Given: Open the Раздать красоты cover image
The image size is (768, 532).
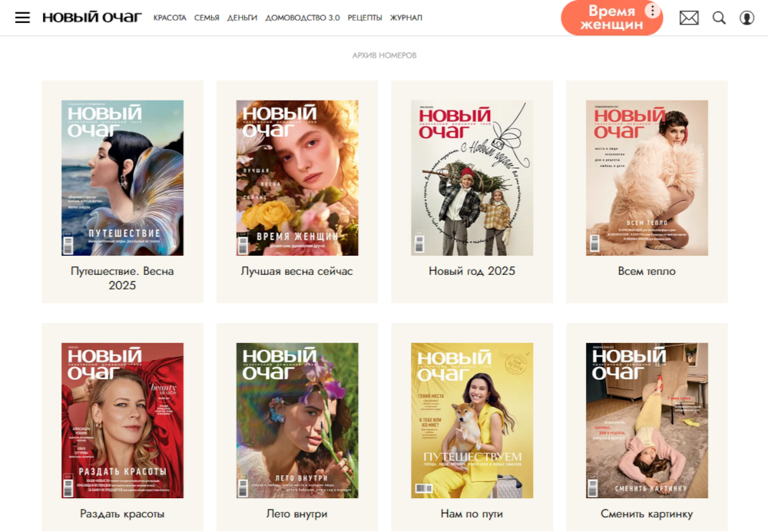Looking at the screenshot, I should click(122, 421).
